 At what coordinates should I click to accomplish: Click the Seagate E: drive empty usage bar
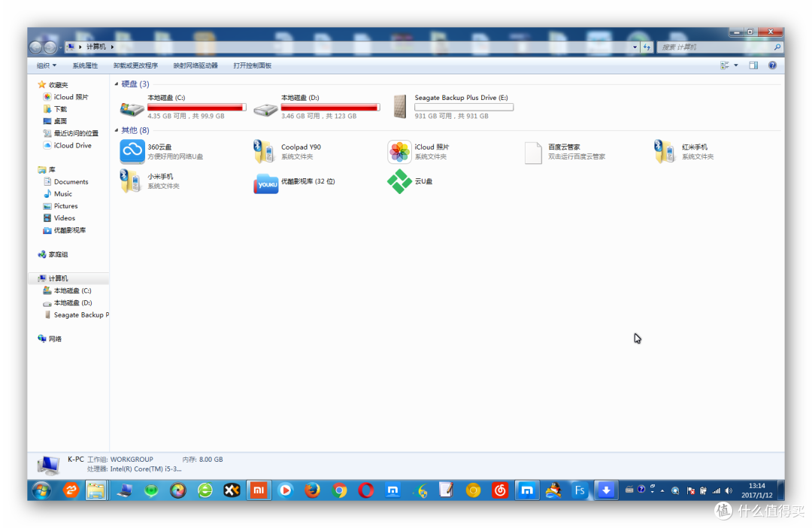click(x=464, y=108)
